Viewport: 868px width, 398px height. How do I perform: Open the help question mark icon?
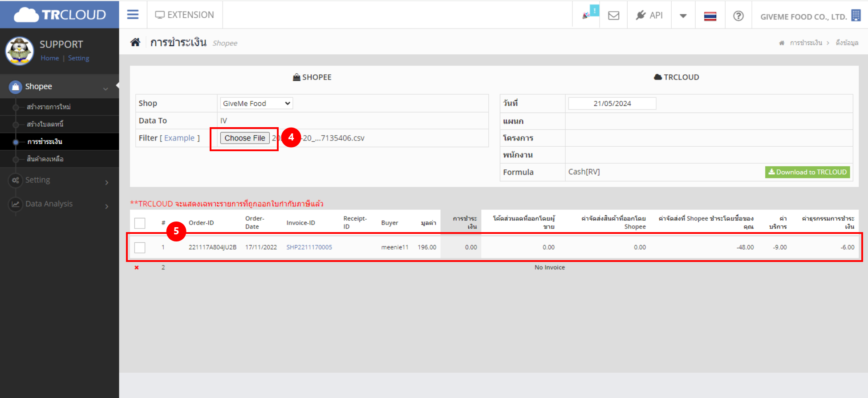pyautogui.click(x=738, y=16)
